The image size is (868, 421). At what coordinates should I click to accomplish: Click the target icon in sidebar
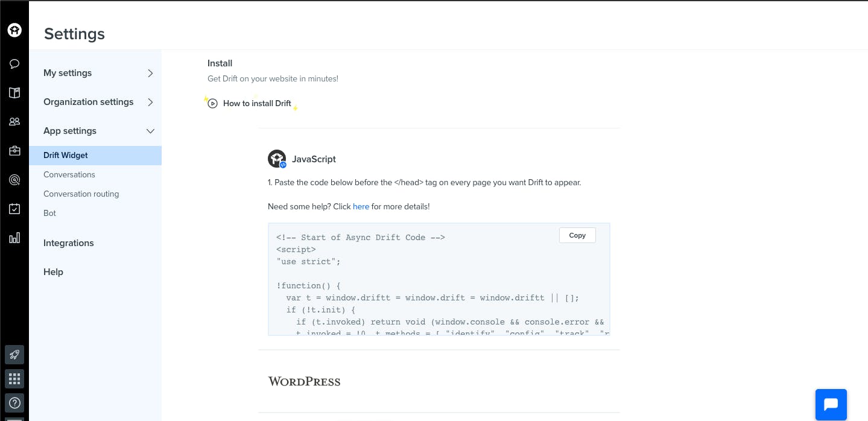click(x=14, y=180)
